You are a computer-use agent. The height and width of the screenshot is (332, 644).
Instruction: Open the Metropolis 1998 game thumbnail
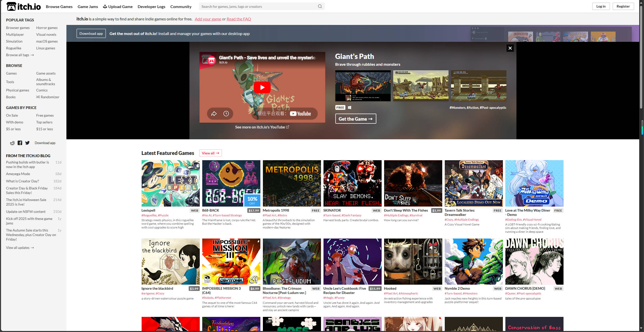coord(292,183)
